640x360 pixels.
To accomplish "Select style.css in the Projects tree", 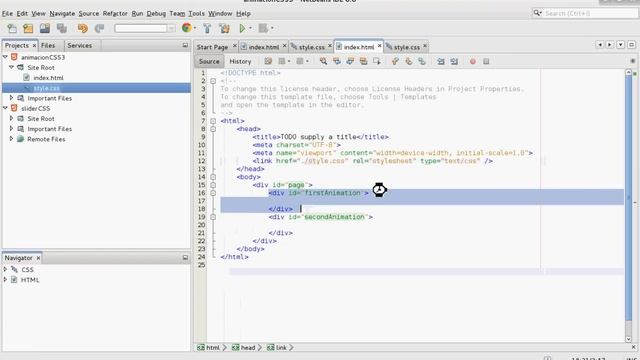I will 47,88.
